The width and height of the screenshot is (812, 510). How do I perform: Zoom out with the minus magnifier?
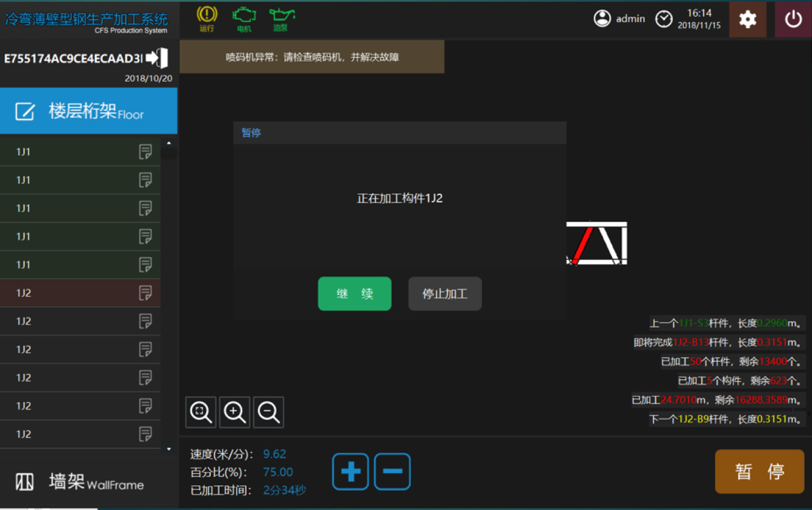(269, 412)
